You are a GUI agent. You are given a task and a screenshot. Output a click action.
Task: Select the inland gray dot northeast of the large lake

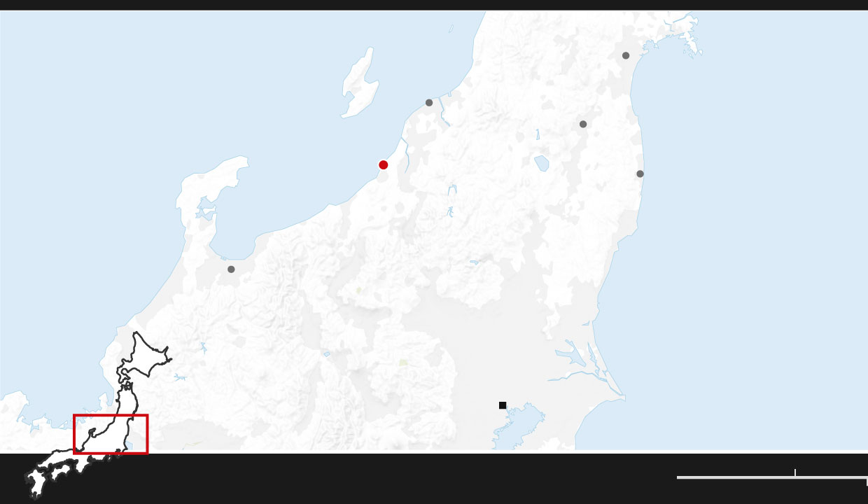pyautogui.click(x=583, y=125)
